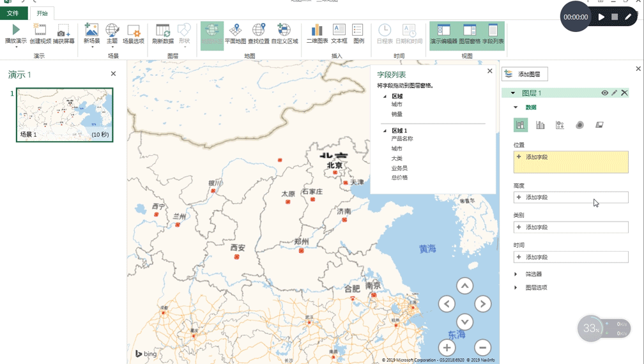Viewport: 644px width, 364px height.
Task: Toggle Layer Pane (图层窗格)
Action: pyautogui.click(x=470, y=35)
